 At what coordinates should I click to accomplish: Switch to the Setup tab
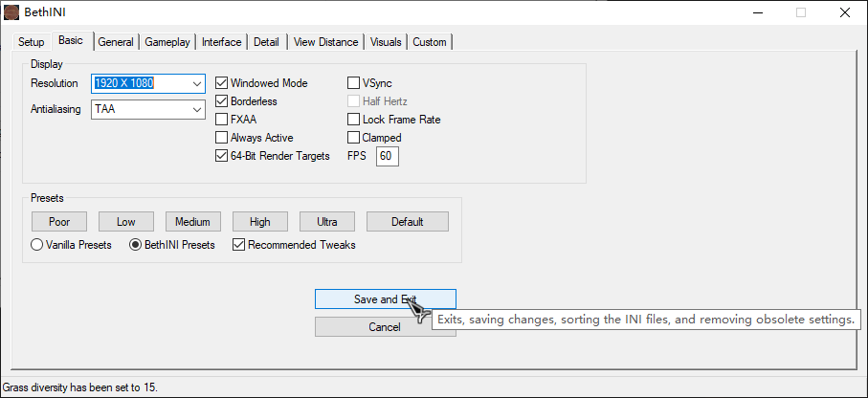point(31,42)
